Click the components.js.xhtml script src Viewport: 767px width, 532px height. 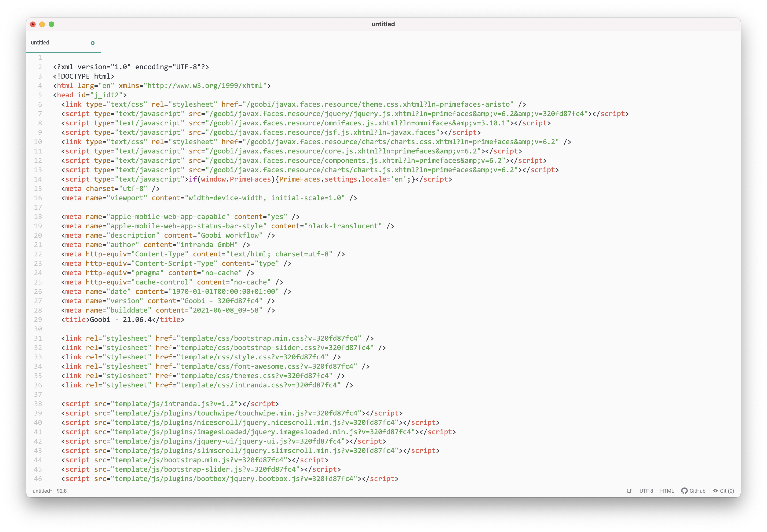pyautogui.click(x=356, y=160)
